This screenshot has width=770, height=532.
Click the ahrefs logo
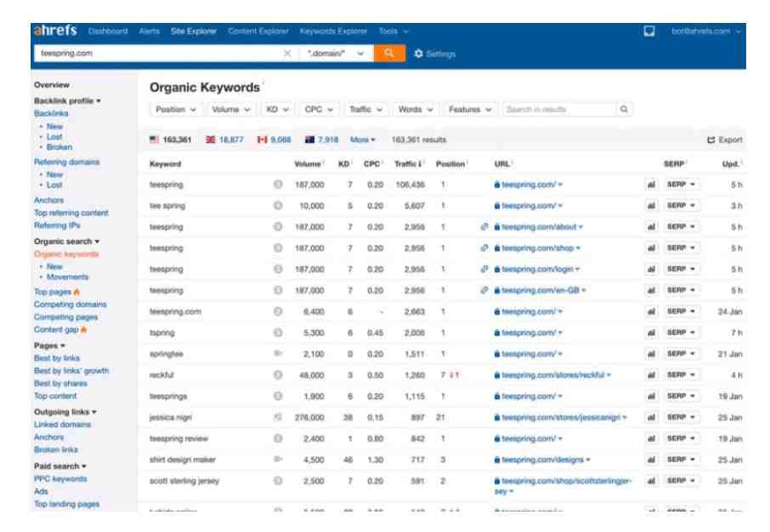tap(55, 31)
